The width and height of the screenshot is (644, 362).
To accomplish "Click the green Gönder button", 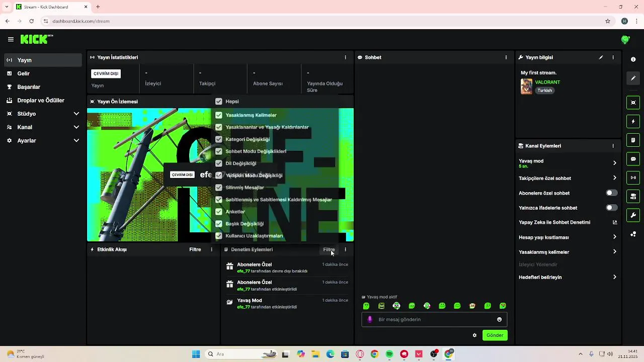I will (495, 335).
